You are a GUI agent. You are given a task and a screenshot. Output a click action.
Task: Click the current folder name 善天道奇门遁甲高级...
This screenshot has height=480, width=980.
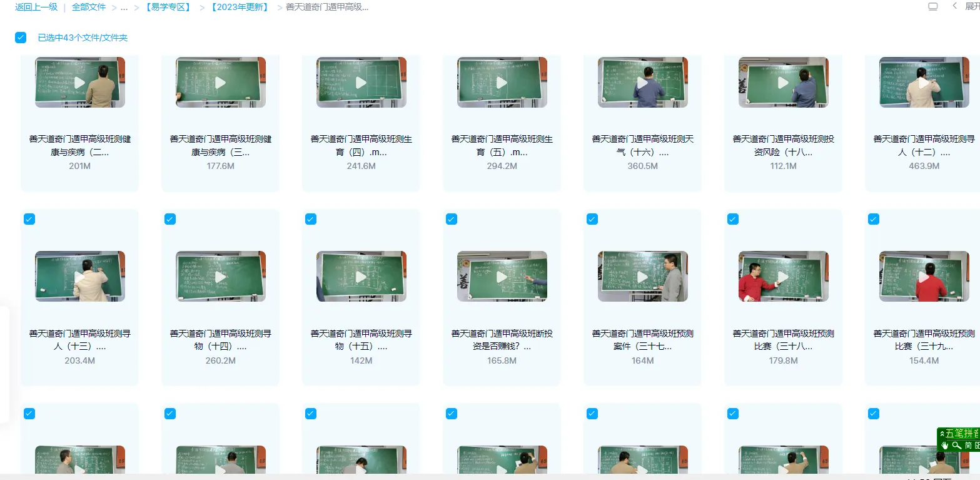[327, 7]
